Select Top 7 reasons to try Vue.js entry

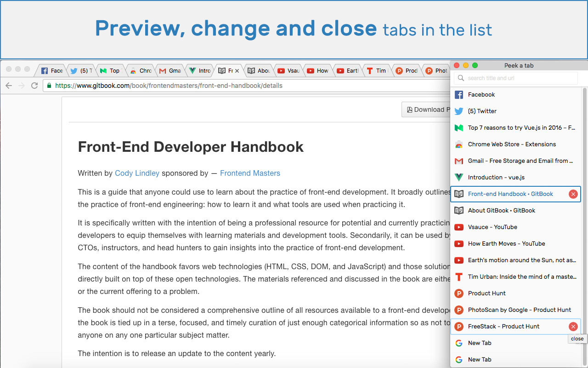tap(515, 128)
